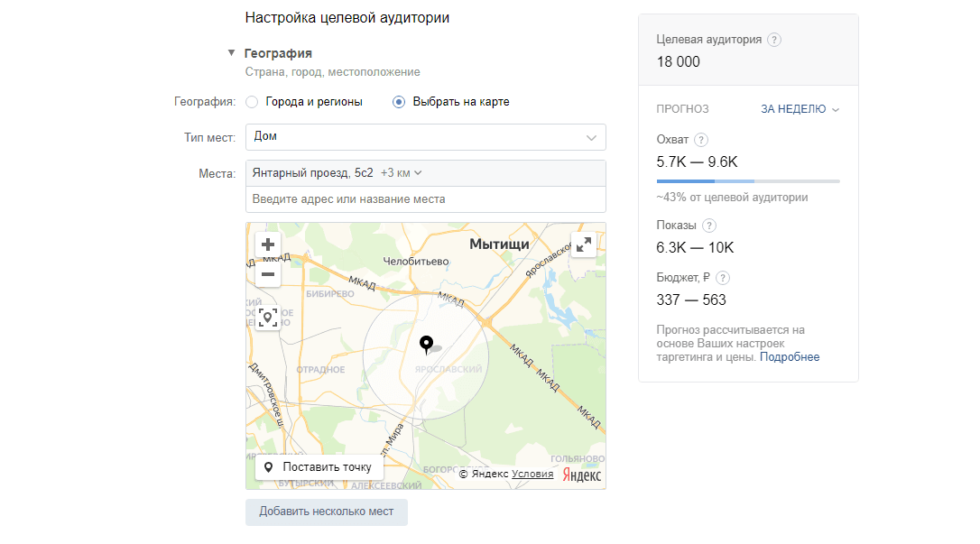Select the Выбрать на карте radio option

coord(399,102)
